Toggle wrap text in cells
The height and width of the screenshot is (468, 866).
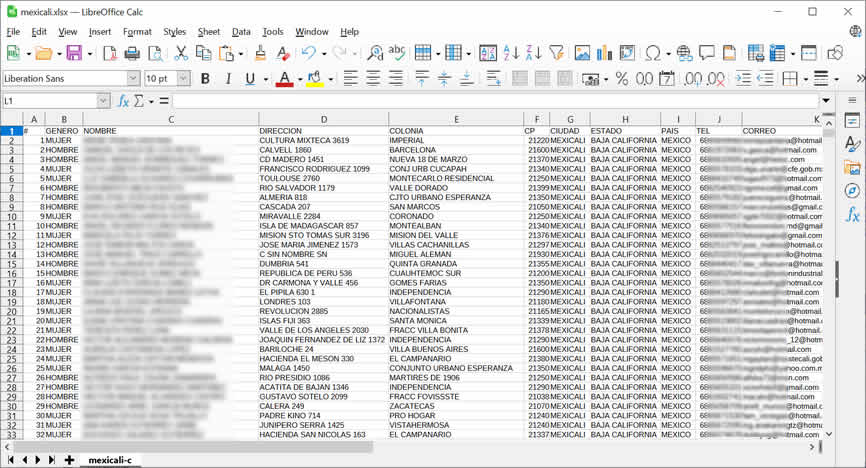pos(494,78)
